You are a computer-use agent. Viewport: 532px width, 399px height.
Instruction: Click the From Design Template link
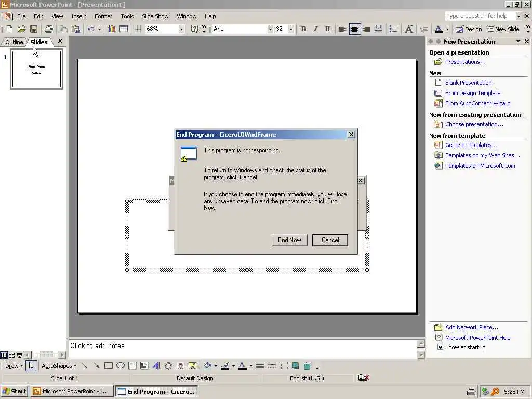coord(473,93)
